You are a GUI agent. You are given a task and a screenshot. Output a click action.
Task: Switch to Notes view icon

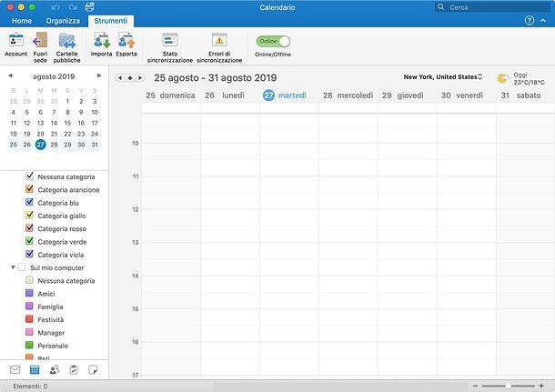pyautogui.click(x=93, y=369)
